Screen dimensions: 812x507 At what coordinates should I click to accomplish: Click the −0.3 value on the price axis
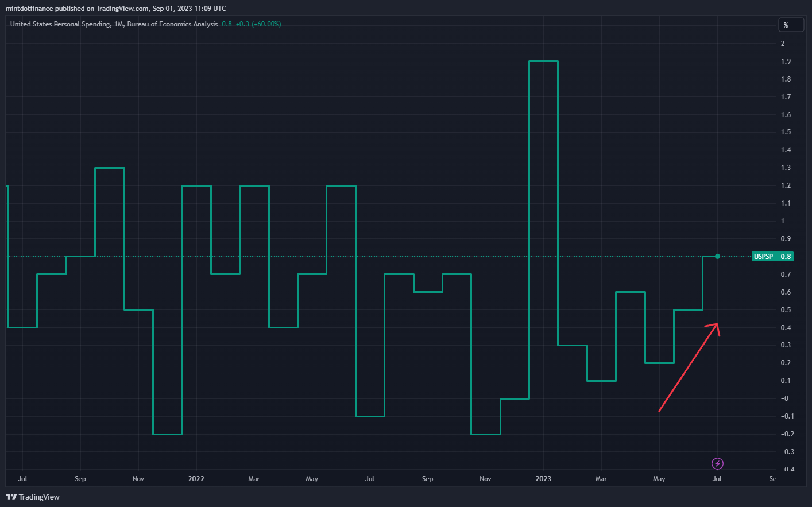point(787,452)
